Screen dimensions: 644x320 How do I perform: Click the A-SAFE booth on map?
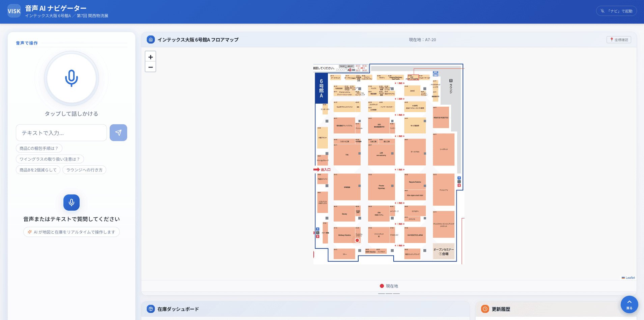(415, 107)
